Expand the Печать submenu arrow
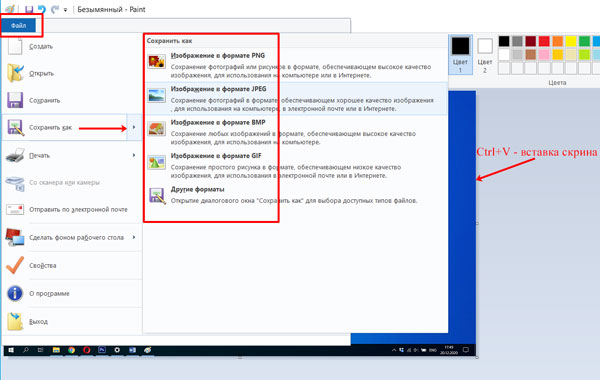600x380 pixels. point(134,155)
